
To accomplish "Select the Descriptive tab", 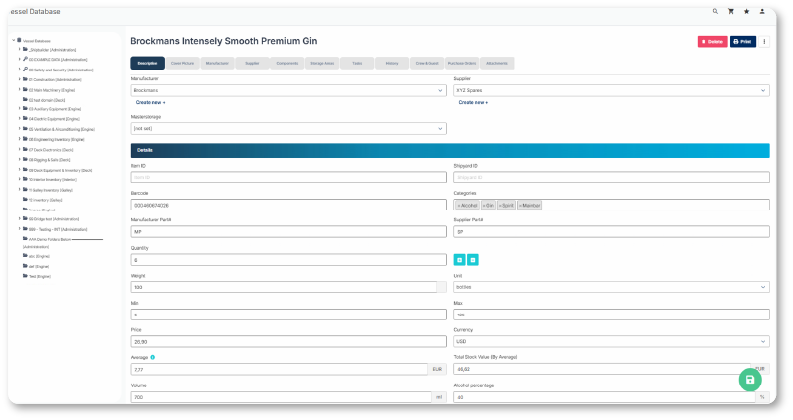I will point(147,63).
